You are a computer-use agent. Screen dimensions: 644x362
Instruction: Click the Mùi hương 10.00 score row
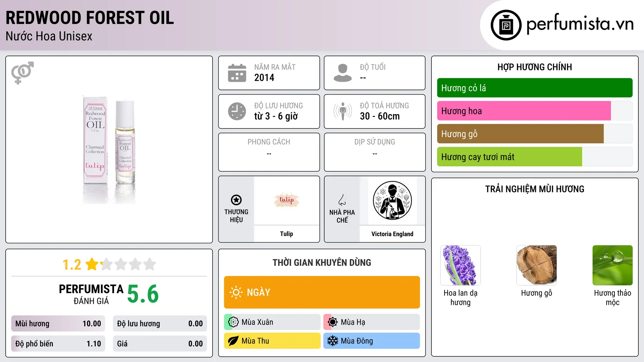pyautogui.click(x=58, y=324)
